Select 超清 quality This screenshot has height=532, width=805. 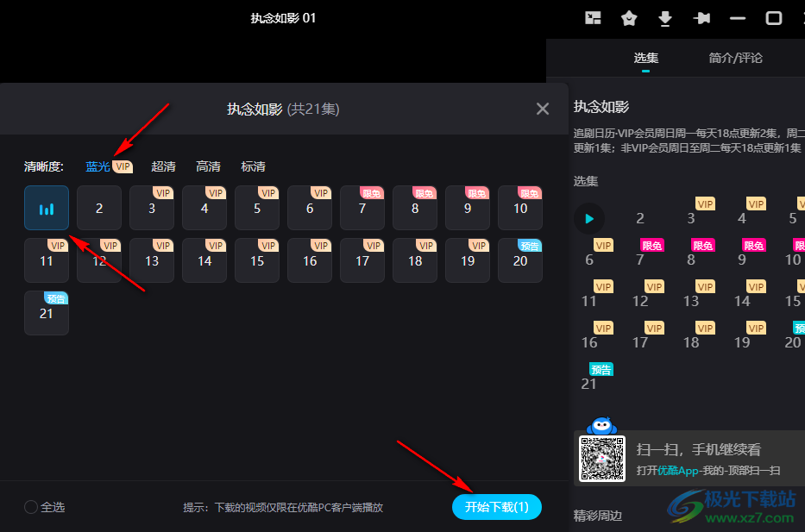[x=163, y=166]
